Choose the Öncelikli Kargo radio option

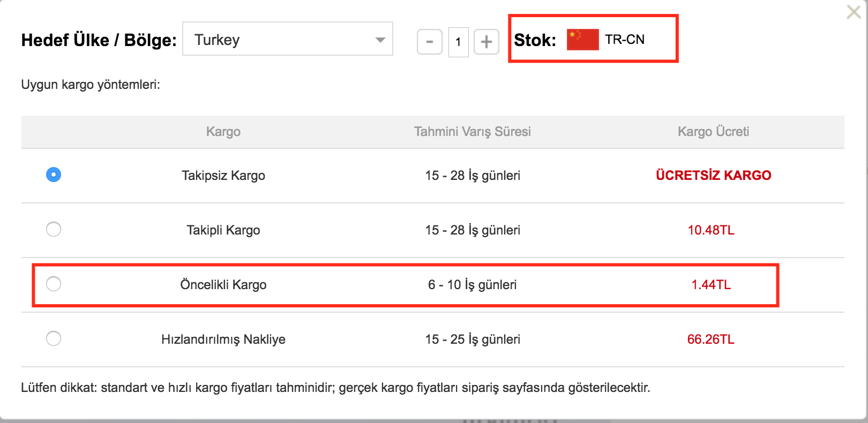click(x=54, y=284)
